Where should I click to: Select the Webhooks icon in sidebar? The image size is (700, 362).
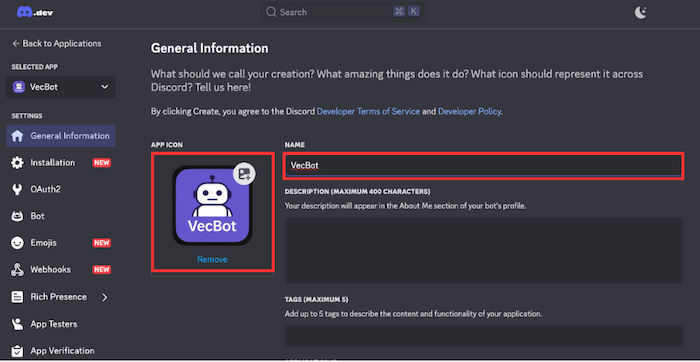(x=17, y=270)
